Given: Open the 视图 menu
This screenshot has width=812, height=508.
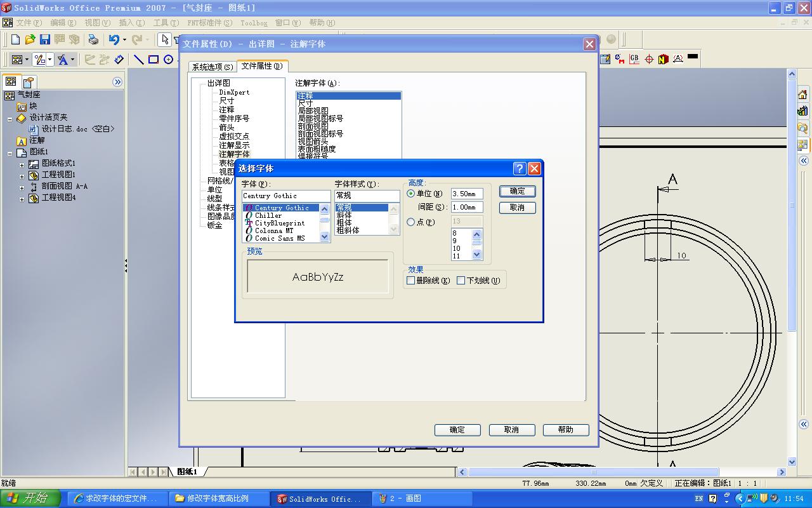Looking at the screenshot, I should 97,23.
